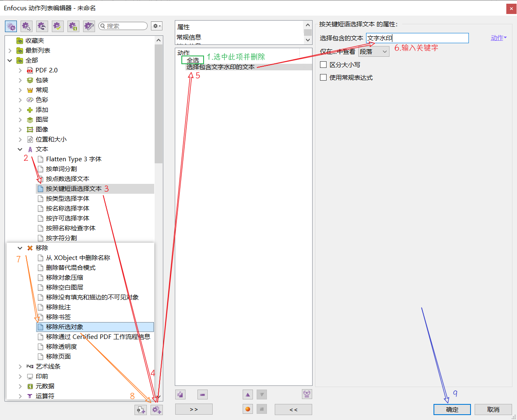Close the Enfocus editor window

(511, 9)
